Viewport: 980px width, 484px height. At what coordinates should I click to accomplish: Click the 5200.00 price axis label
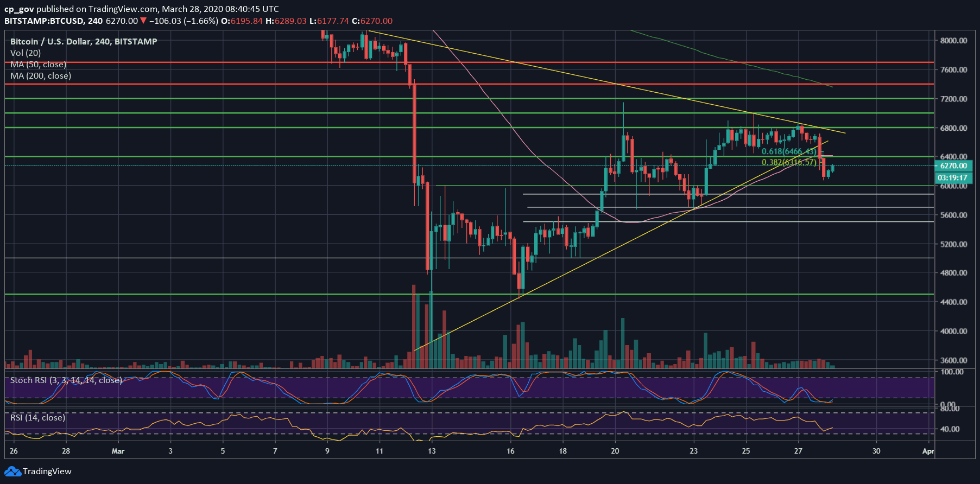coord(953,244)
